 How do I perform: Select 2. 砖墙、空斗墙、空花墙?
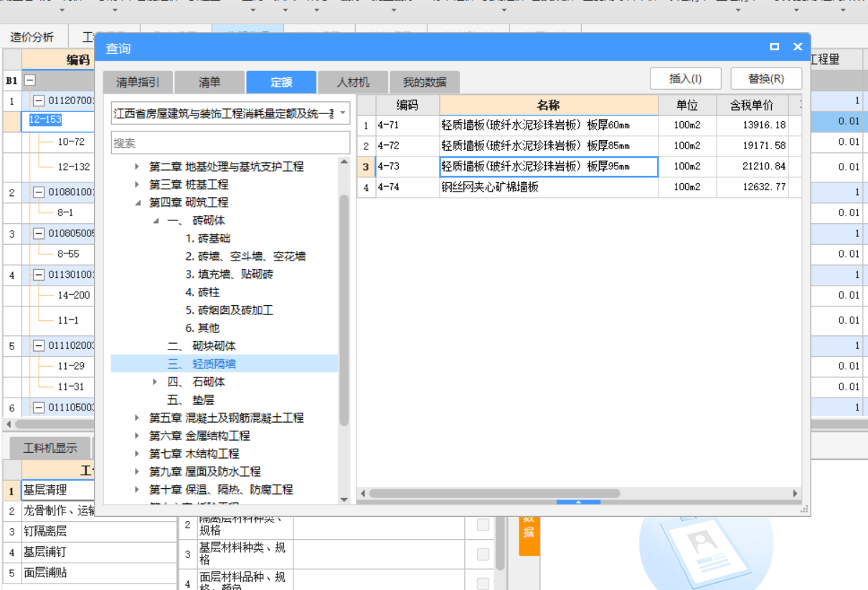(245, 256)
